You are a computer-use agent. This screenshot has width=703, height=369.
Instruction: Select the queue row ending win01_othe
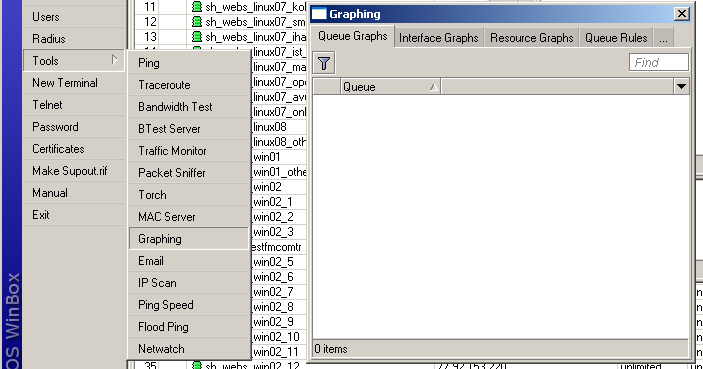tap(279, 172)
